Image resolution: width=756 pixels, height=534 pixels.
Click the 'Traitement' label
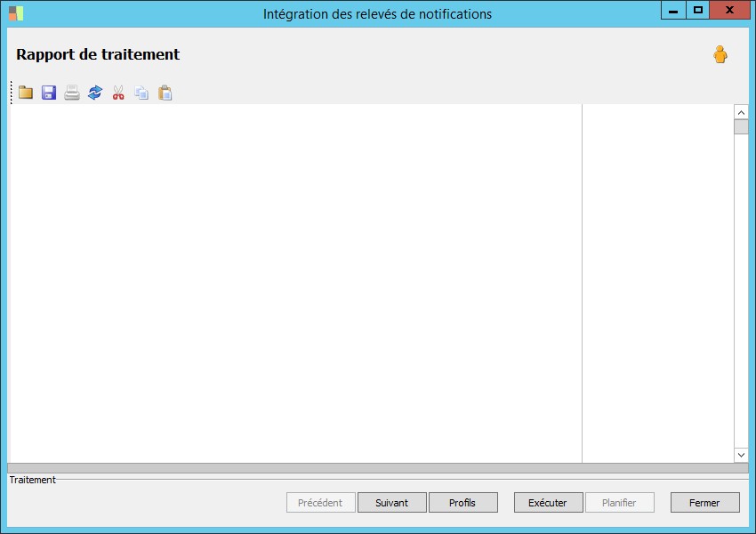click(x=33, y=480)
